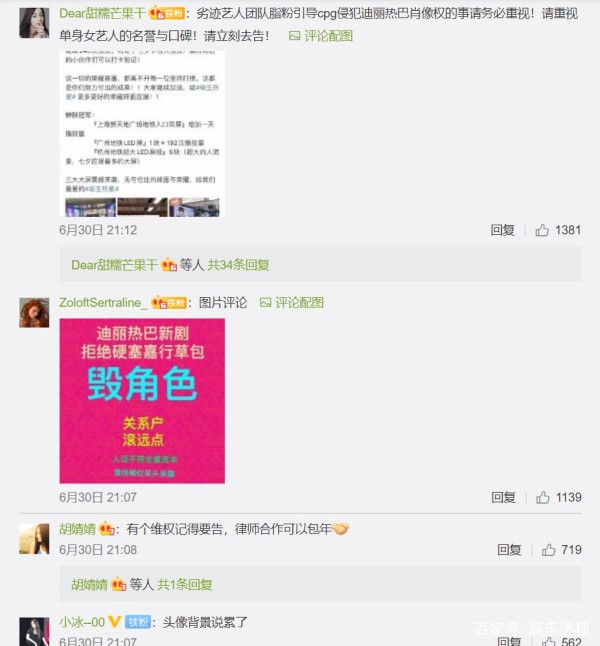The image size is (600, 646).
Task: Open 评论配图 link next to 图片评论
Action: [292, 302]
